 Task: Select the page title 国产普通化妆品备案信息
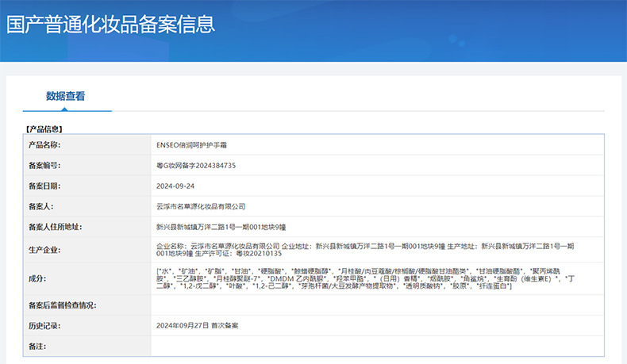point(111,25)
